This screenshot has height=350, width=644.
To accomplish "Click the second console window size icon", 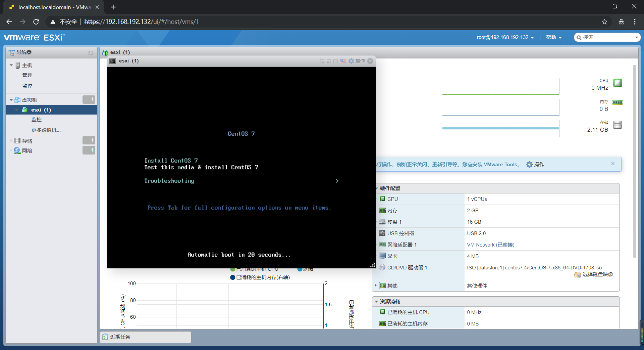I will pos(329,61).
